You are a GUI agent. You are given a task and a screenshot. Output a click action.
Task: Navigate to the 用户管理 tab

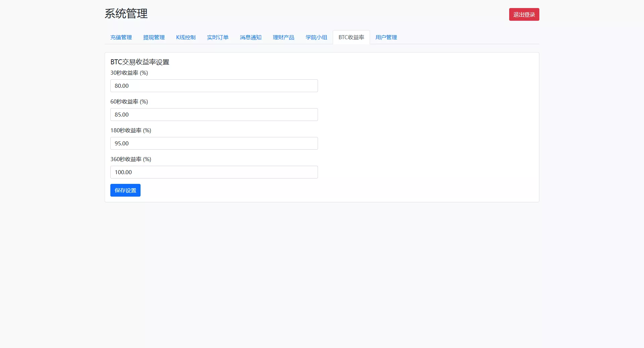click(386, 38)
